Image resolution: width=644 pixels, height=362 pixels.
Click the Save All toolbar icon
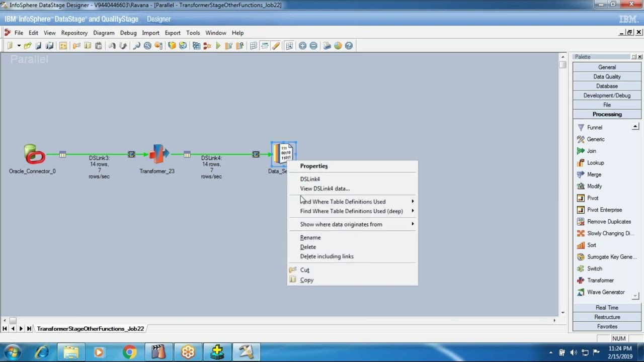[49, 46]
